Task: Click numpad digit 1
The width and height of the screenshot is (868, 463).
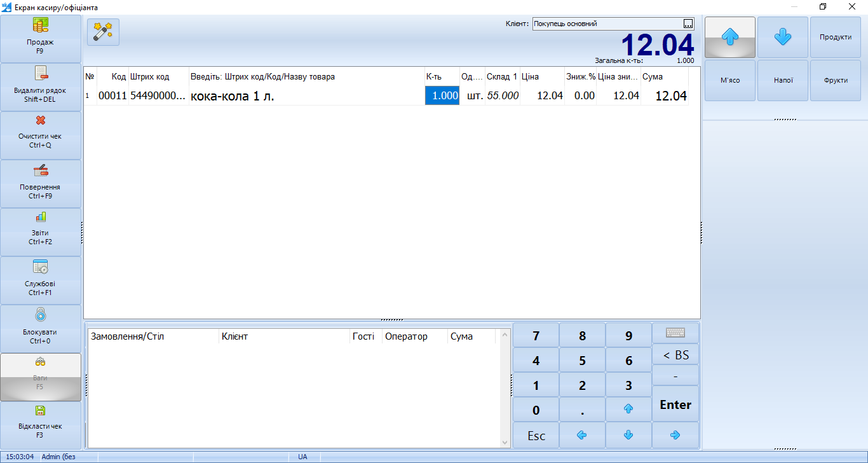Action: pyautogui.click(x=536, y=385)
